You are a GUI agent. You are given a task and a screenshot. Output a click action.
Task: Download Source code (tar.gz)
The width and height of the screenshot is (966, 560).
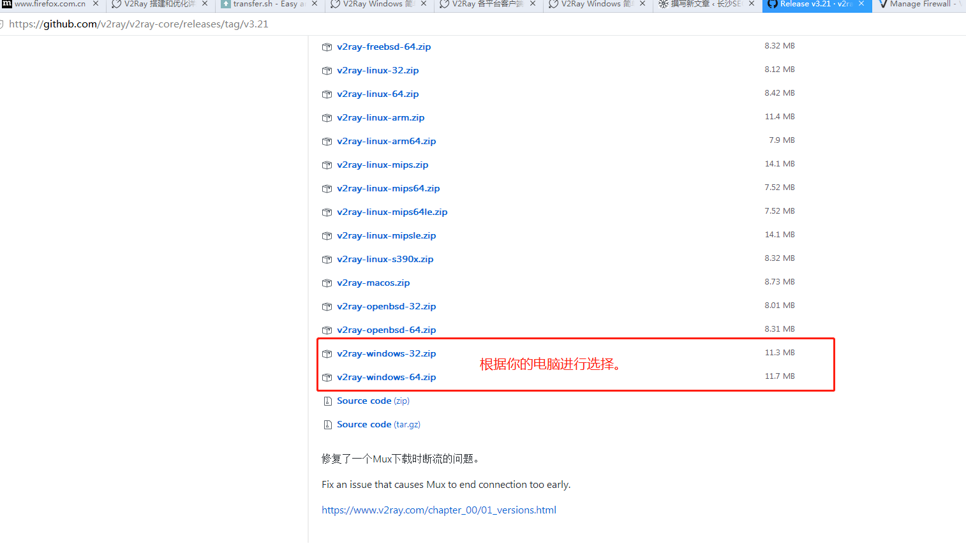click(378, 424)
